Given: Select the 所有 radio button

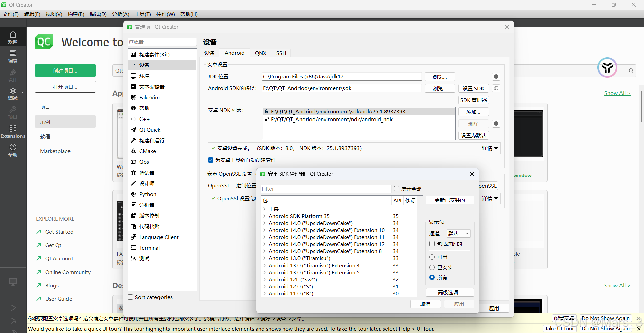Looking at the screenshot, I should [432, 277].
